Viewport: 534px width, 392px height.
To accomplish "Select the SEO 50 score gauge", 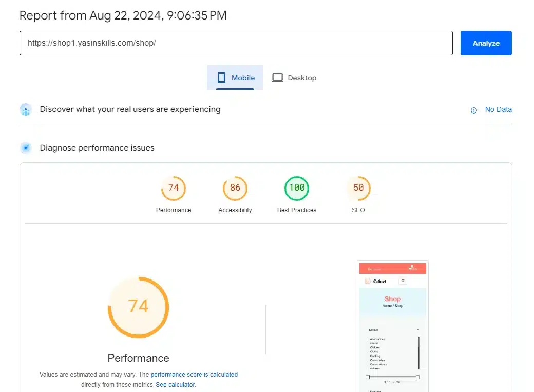I will [x=358, y=189].
